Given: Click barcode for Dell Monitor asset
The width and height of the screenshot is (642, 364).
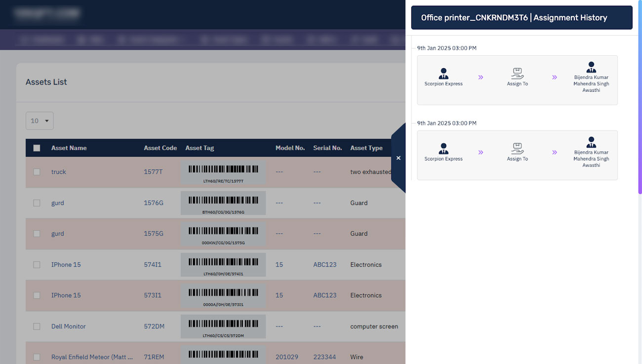Looking at the screenshot, I should [223, 326].
